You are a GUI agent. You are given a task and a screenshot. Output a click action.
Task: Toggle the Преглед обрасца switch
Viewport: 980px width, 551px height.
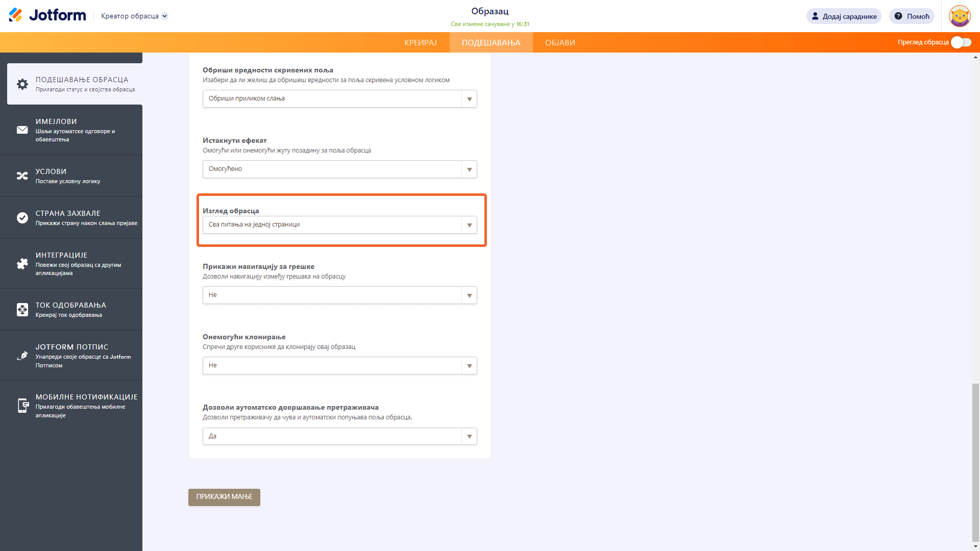point(961,42)
